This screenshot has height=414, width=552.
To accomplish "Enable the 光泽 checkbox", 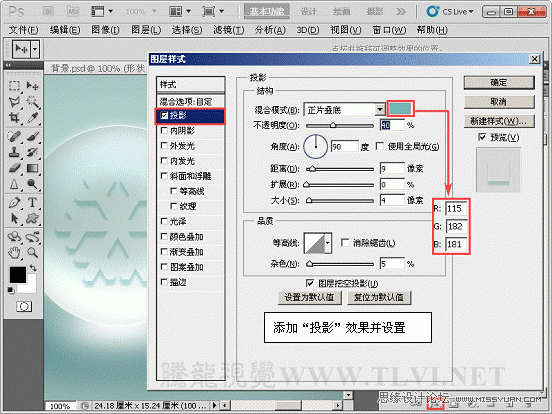I will pos(164,221).
